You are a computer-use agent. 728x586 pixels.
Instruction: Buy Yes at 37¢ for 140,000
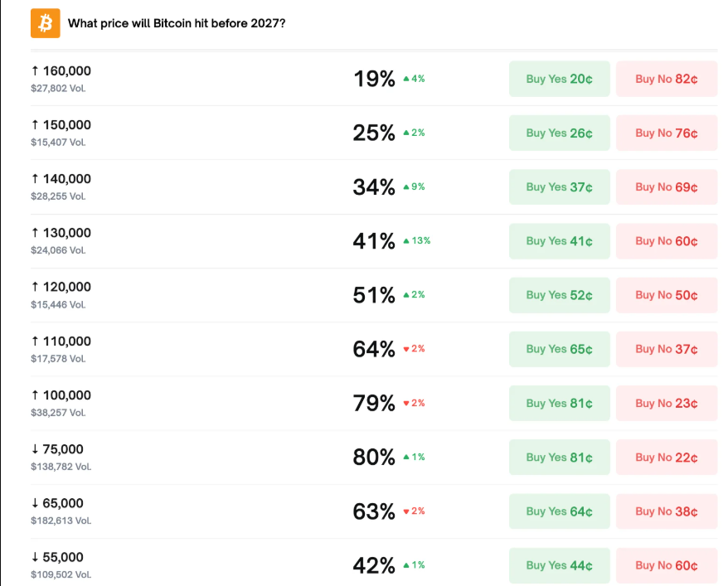(559, 187)
